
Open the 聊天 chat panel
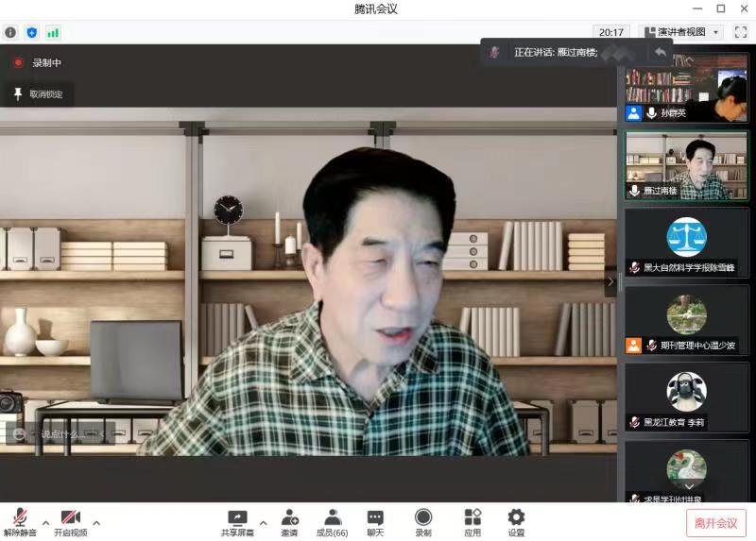375,520
